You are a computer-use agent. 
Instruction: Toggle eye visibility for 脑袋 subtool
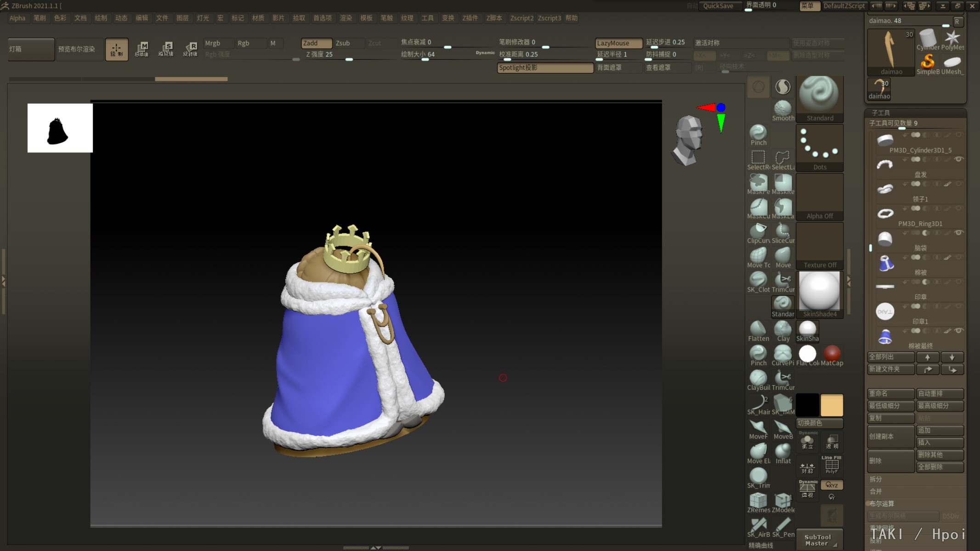coord(958,233)
